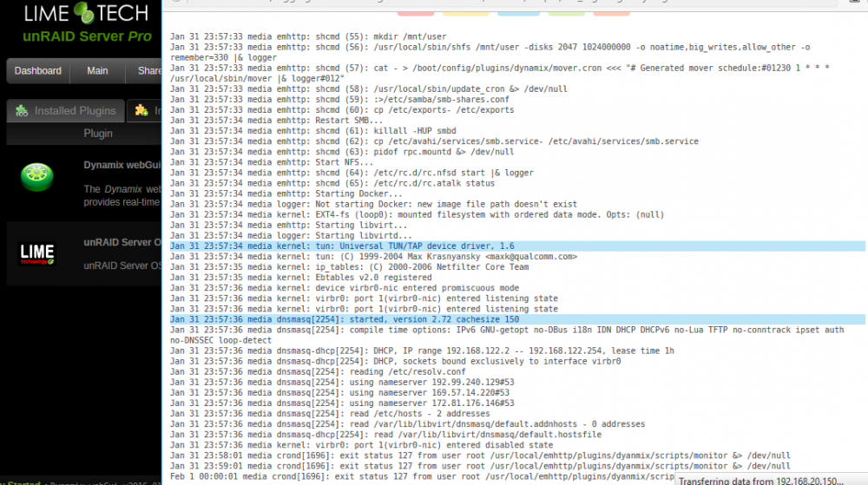Open the Dynamix webGui plugin title
The width and height of the screenshot is (868, 485).
click(122, 165)
